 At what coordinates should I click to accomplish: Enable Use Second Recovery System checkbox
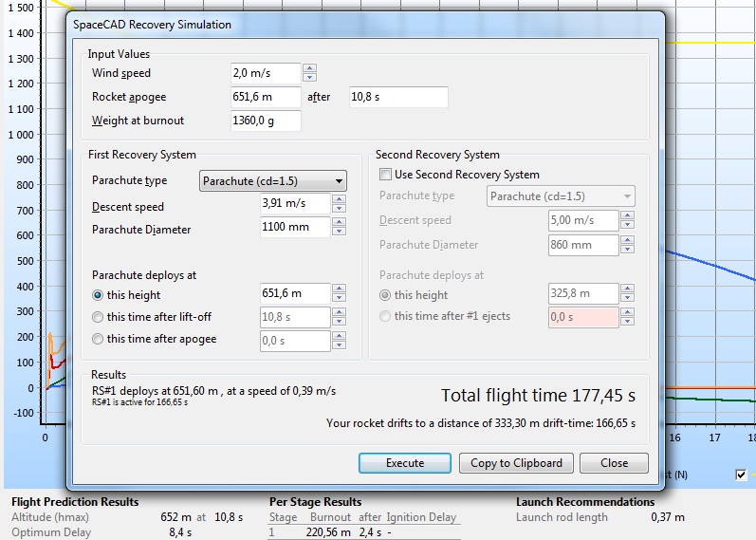(x=385, y=175)
